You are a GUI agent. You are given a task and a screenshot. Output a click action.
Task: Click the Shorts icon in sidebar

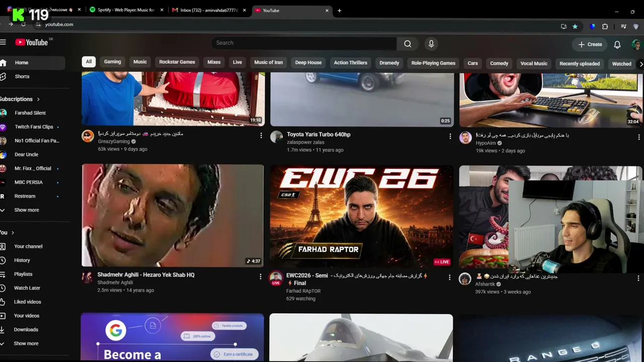3,76
